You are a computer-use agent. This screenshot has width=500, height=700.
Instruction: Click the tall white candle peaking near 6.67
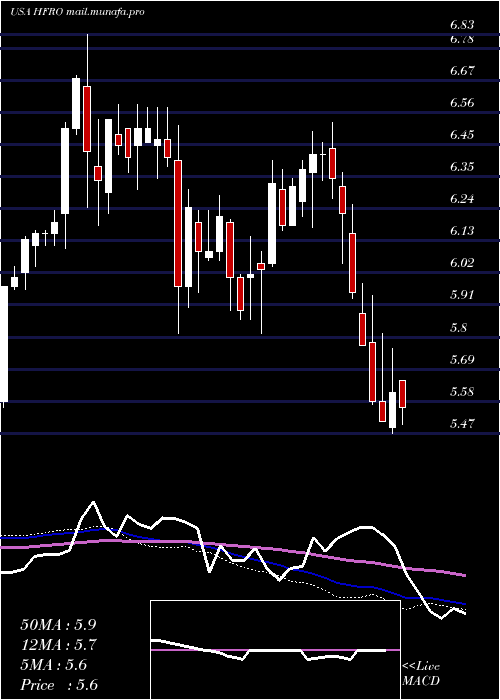point(76,104)
